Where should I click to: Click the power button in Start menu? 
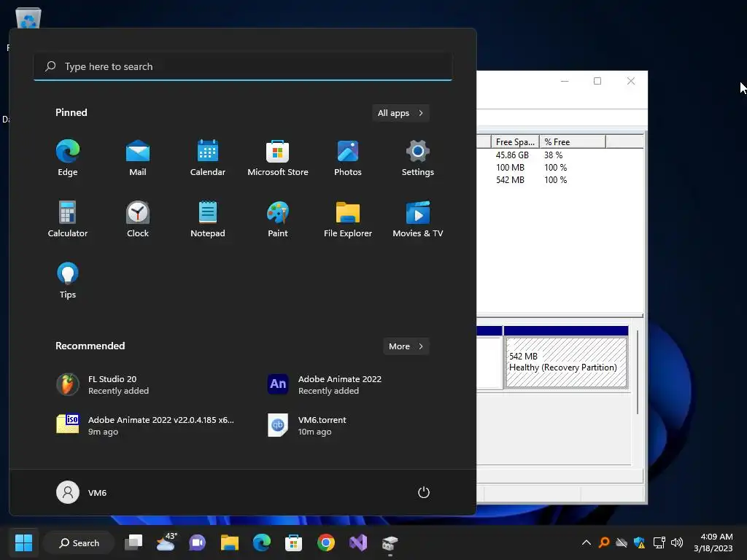424,492
